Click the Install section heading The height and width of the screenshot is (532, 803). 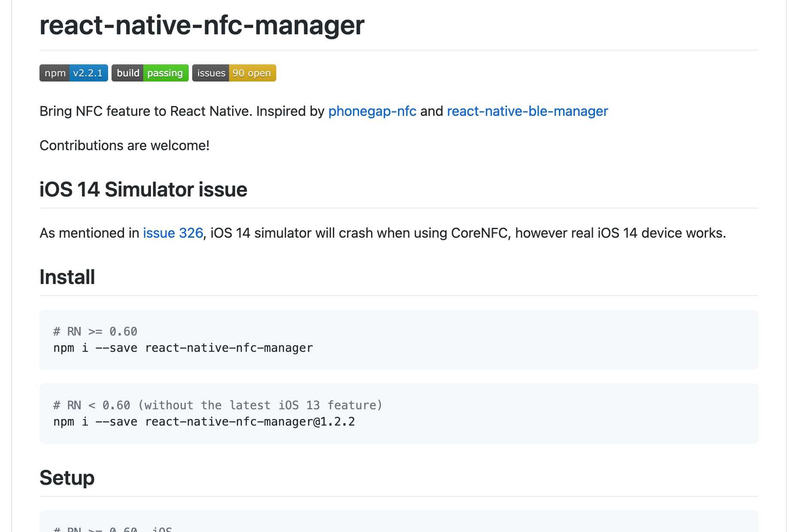coord(67,277)
